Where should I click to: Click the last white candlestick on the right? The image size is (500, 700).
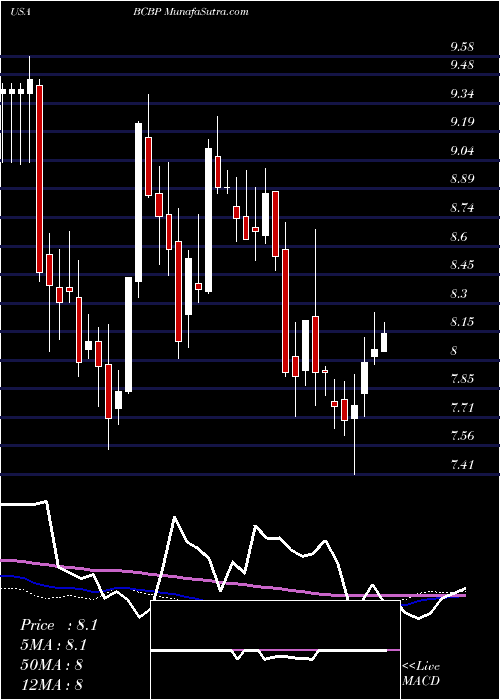point(384,342)
